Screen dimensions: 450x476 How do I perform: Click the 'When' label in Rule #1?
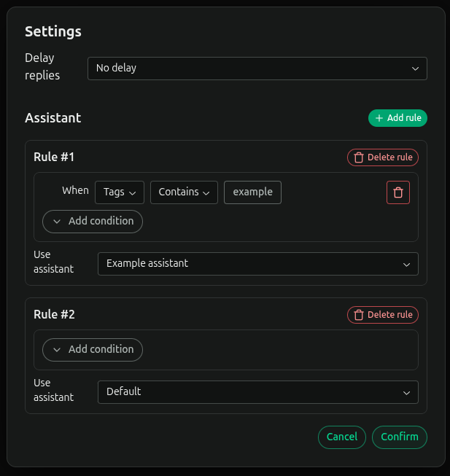tap(75, 190)
